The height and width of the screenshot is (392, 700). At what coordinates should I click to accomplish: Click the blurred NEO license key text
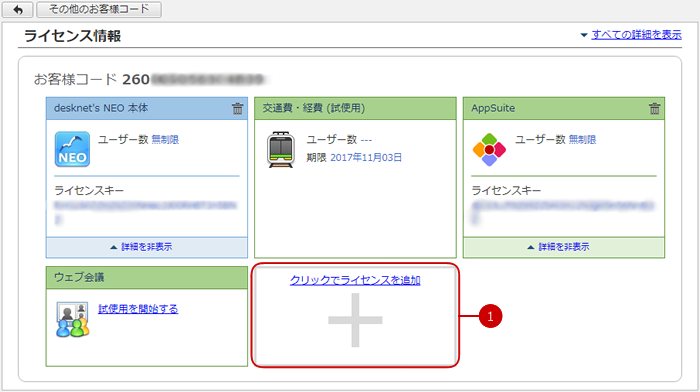[146, 212]
